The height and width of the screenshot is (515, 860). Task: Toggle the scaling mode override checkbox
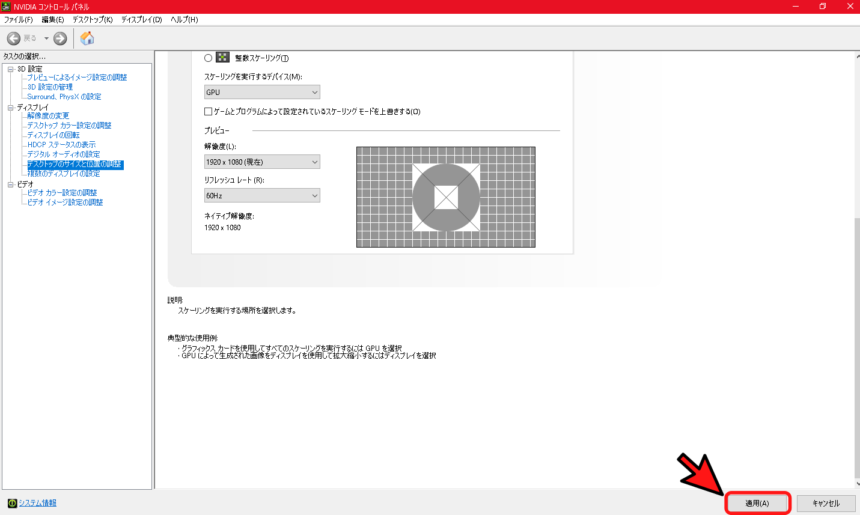point(208,111)
